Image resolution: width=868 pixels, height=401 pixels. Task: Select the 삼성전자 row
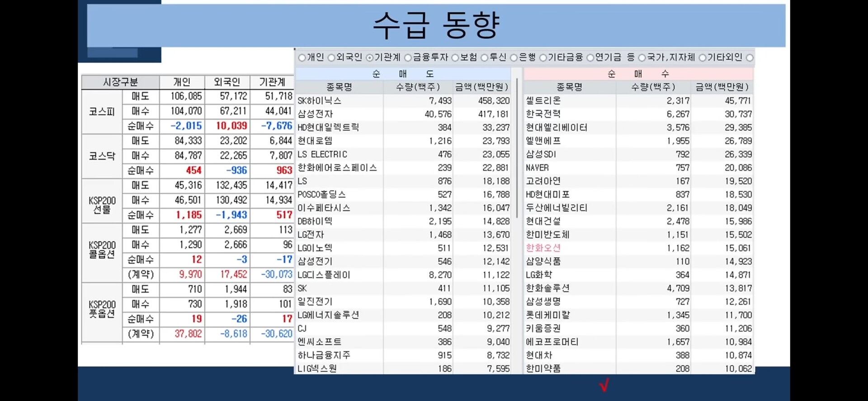[403, 114]
